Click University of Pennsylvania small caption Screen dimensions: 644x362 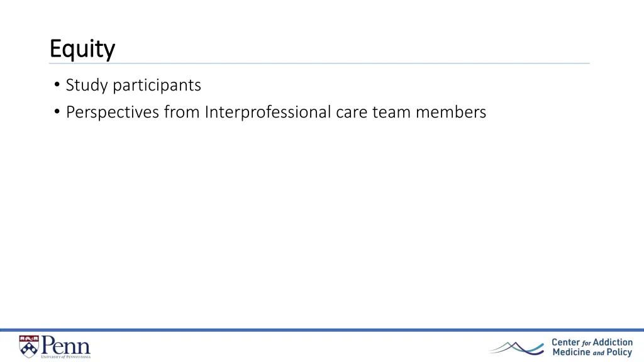[x=65, y=357]
